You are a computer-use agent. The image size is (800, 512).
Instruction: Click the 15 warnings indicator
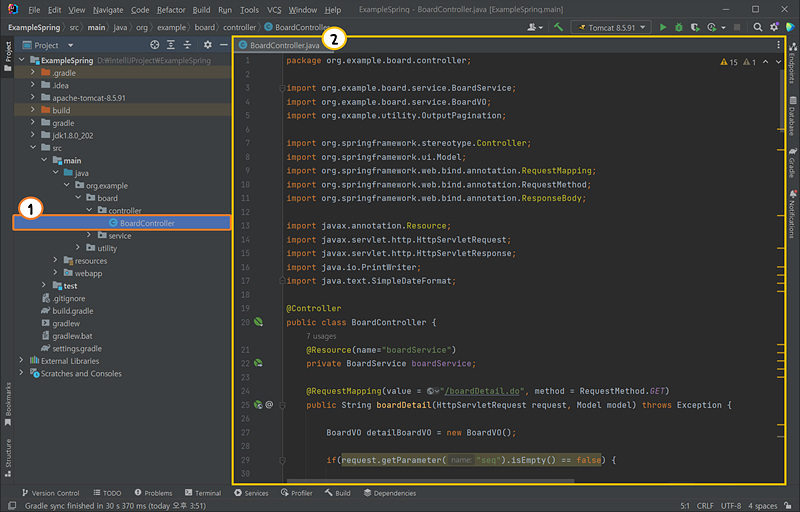[x=729, y=62]
